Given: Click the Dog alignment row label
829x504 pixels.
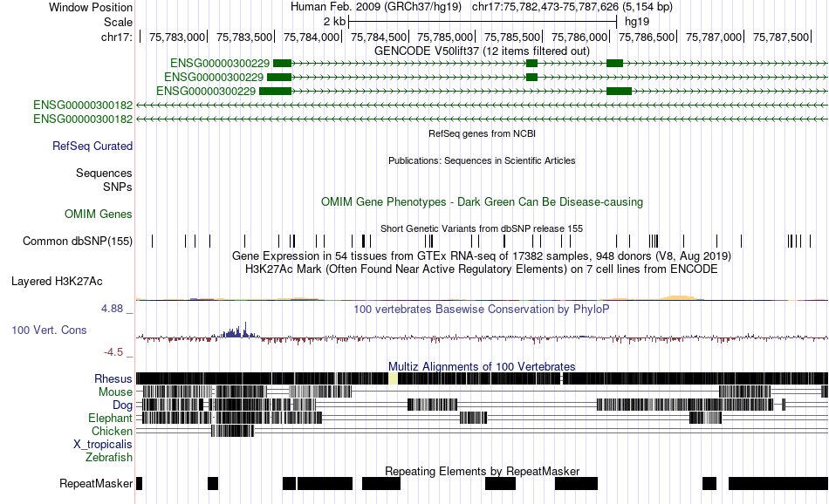Looking at the screenshot, I should click(122, 405).
